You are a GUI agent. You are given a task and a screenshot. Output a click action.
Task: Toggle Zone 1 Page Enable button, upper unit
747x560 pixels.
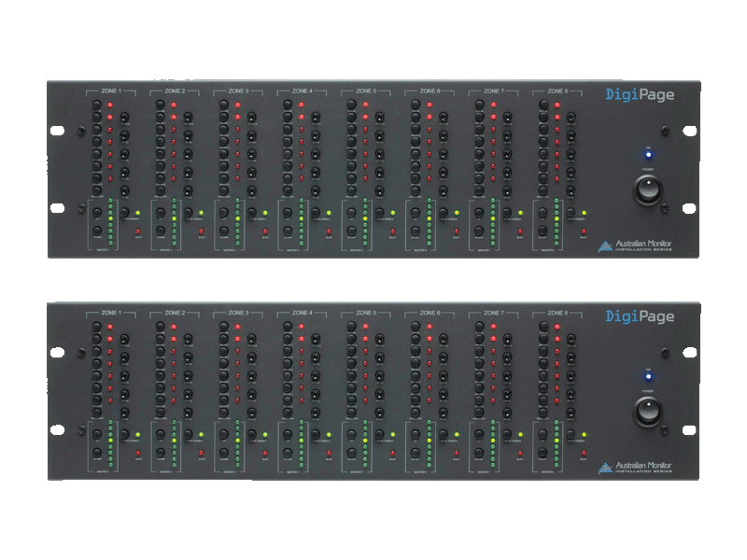(125, 213)
